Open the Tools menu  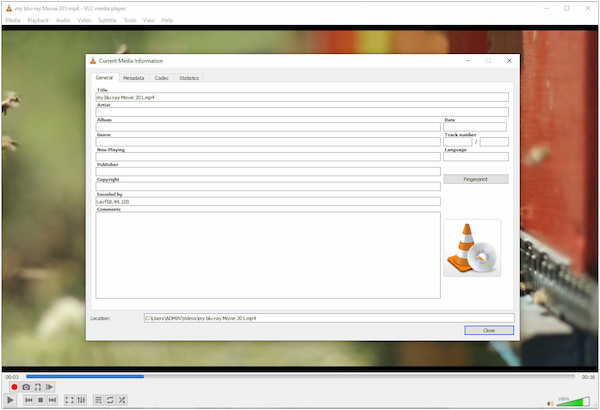tap(130, 20)
